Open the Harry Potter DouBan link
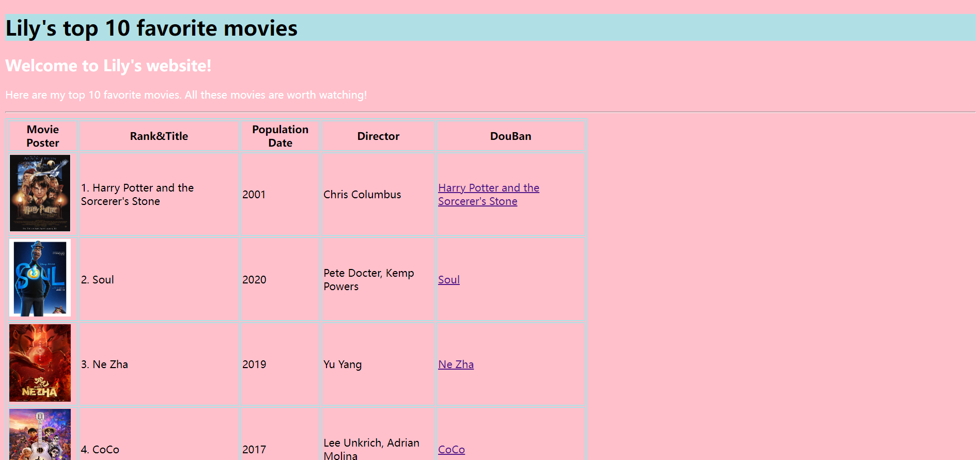The height and width of the screenshot is (460, 980). tap(488, 195)
